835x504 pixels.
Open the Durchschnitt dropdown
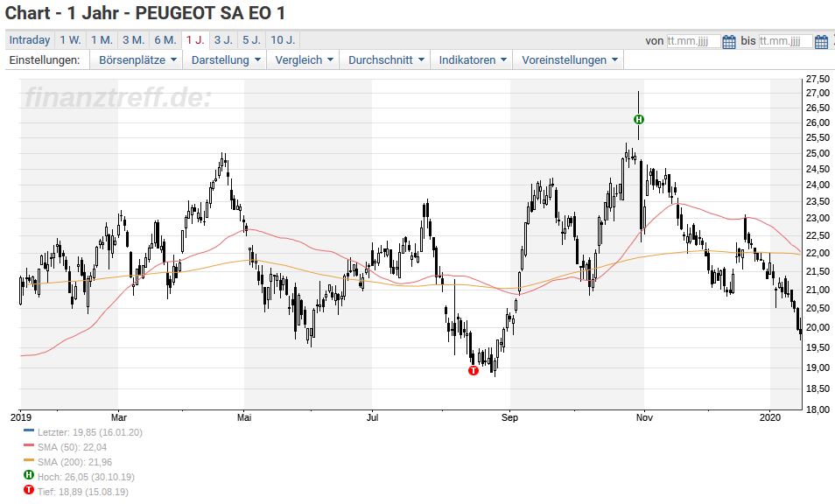point(385,60)
